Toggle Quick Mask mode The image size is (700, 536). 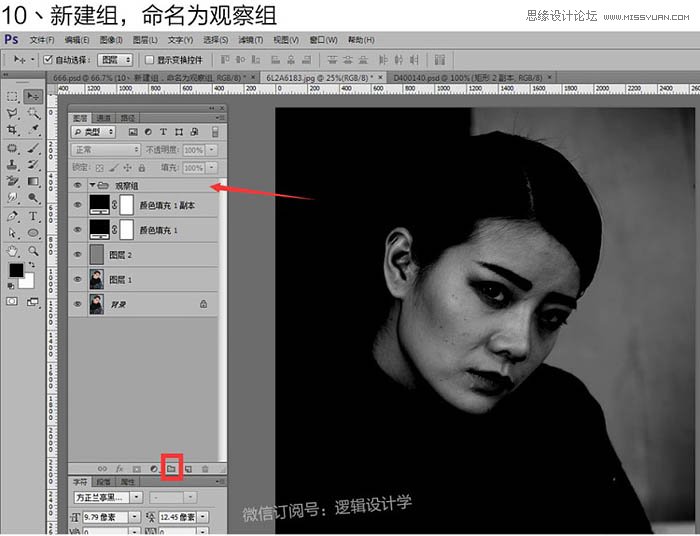pos(12,302)
